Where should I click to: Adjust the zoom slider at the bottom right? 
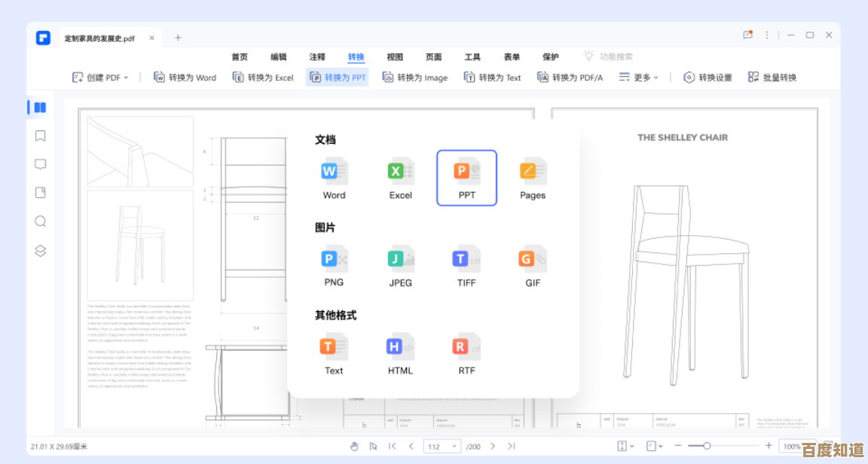(707, 446)
